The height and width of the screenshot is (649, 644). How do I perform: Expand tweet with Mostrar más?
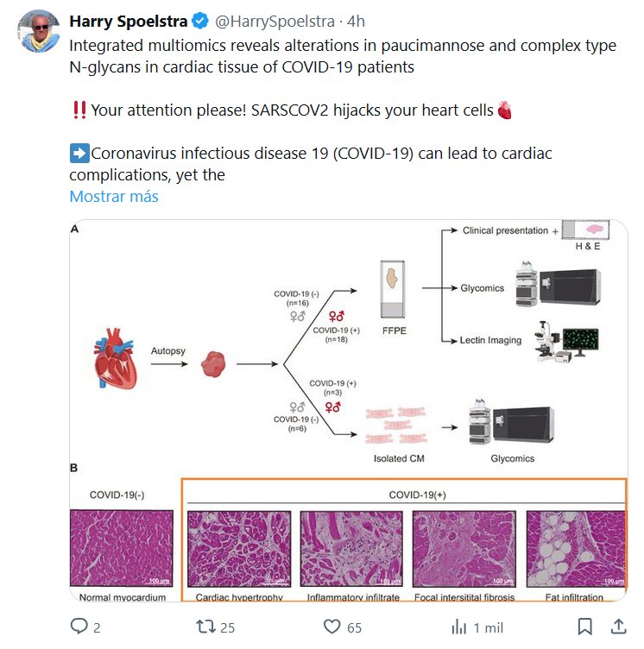[114, 196]
